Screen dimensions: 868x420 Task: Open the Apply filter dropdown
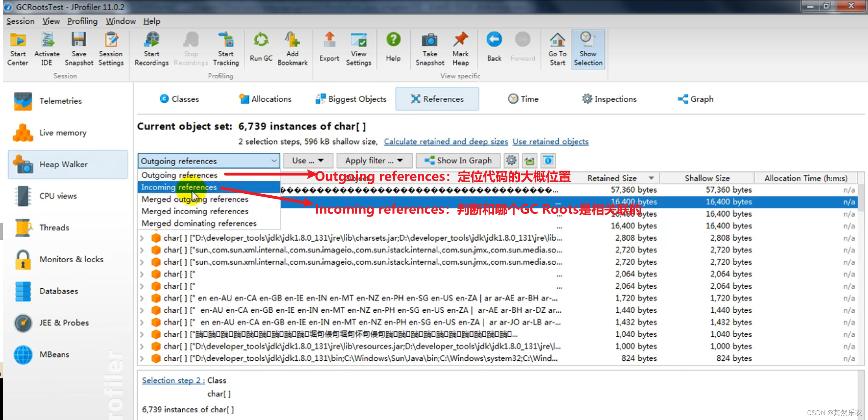374,161
